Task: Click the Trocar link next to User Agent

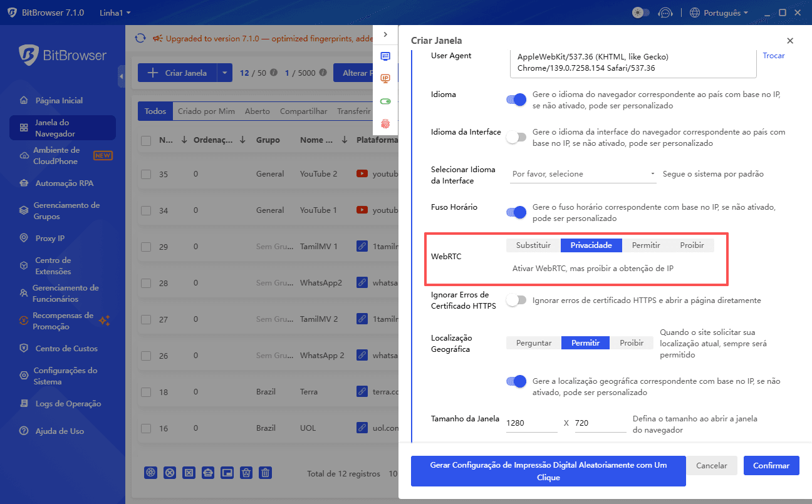Action: [773, 55]
